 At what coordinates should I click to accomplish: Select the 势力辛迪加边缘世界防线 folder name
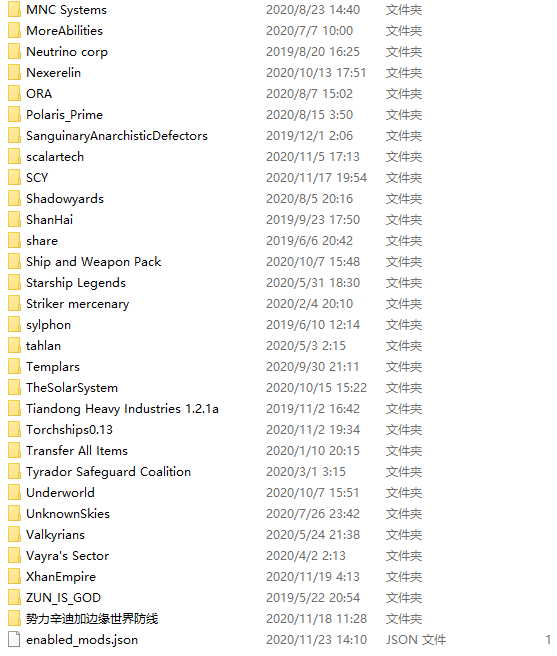tap(92, 618)
